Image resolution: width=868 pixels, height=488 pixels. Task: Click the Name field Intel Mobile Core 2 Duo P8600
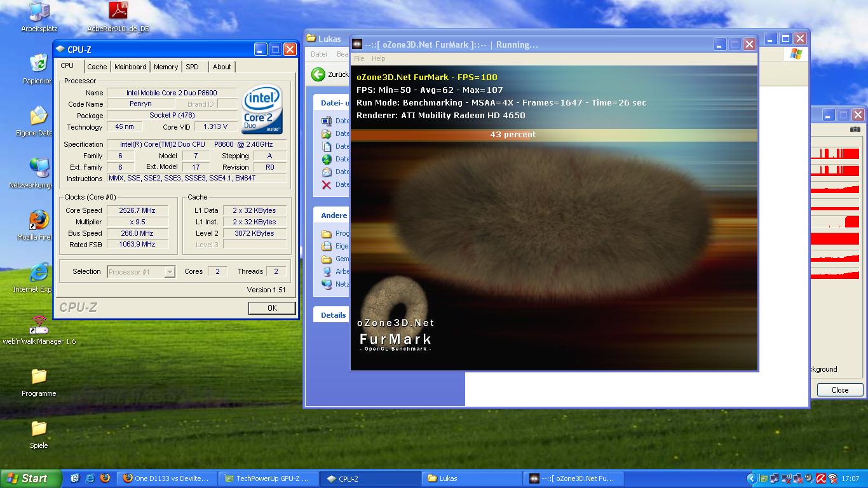coord(172,93)
